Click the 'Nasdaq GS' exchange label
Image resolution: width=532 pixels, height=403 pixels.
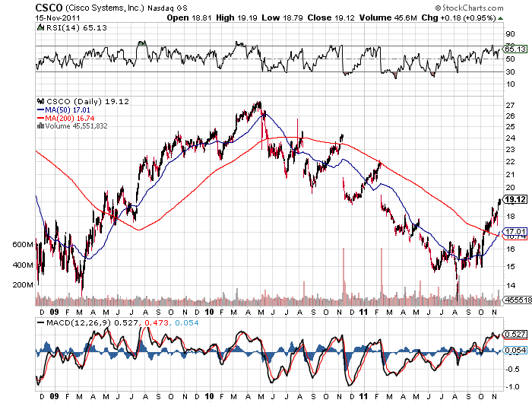pyautogui.click(x=167, y=8)
